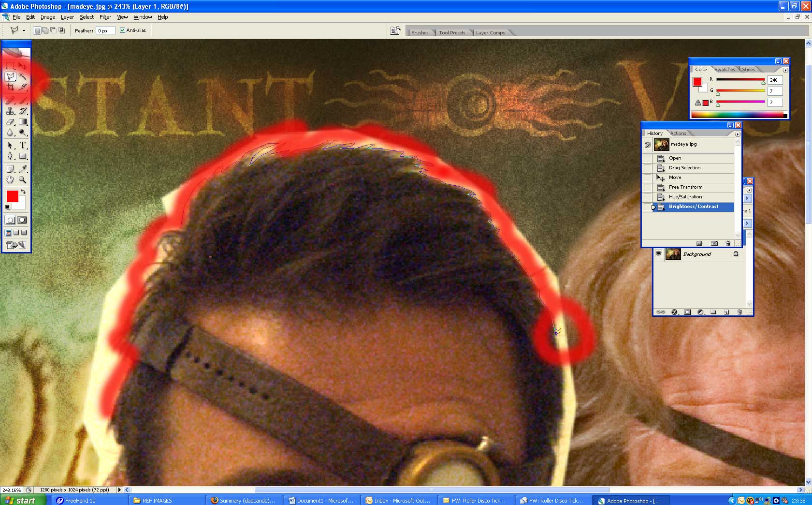Create new document from current history state

pos(699,243)
